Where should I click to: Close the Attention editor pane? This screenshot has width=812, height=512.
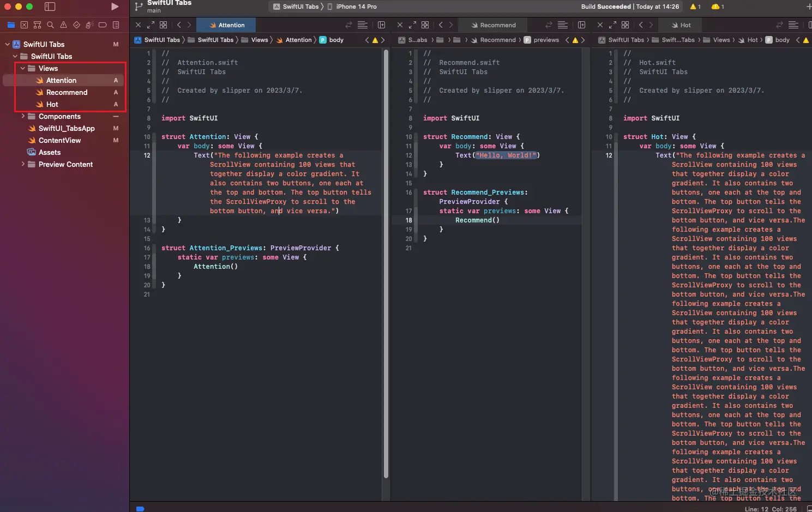pos(138,25)
